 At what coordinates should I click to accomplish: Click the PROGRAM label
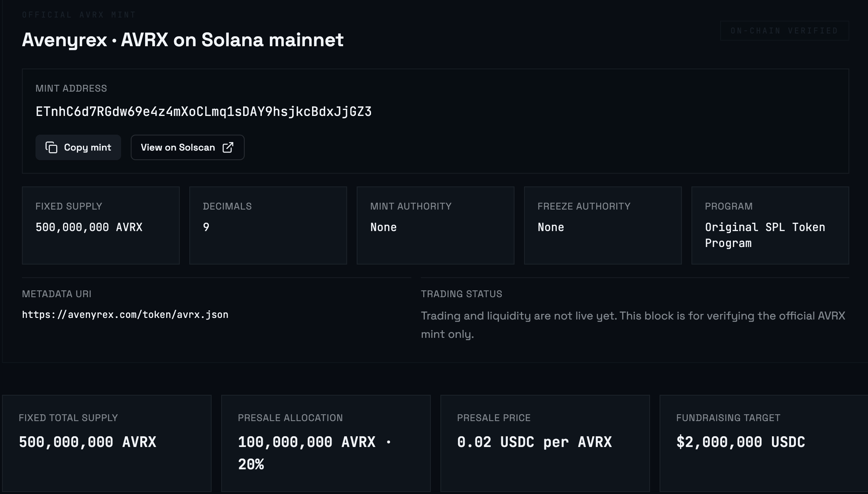click(729, 206)
